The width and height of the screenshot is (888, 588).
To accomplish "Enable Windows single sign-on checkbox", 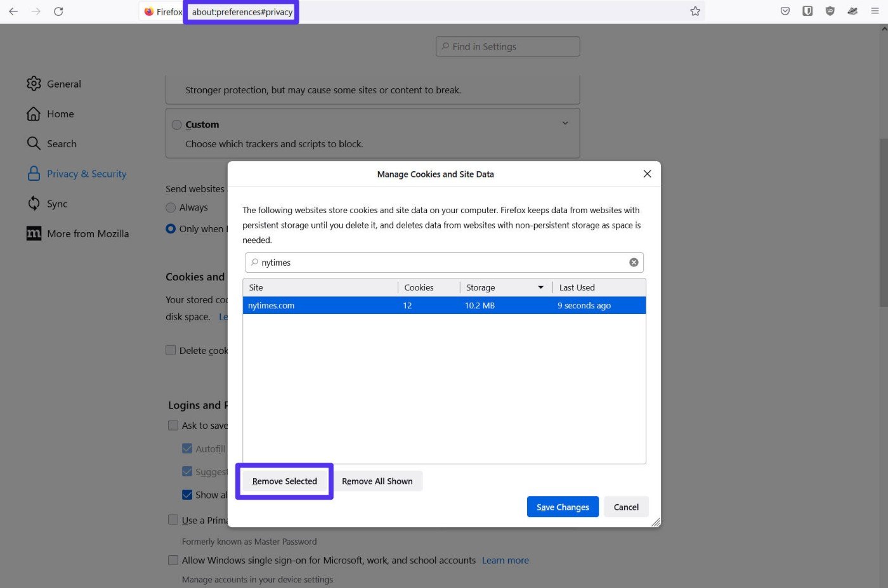I will tap(173, 560).
